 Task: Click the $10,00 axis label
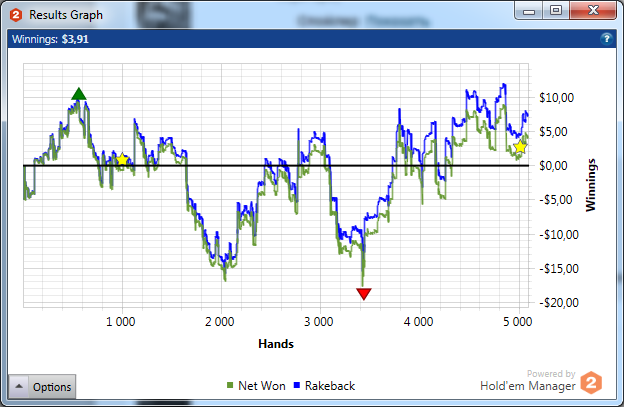[556, 97]
